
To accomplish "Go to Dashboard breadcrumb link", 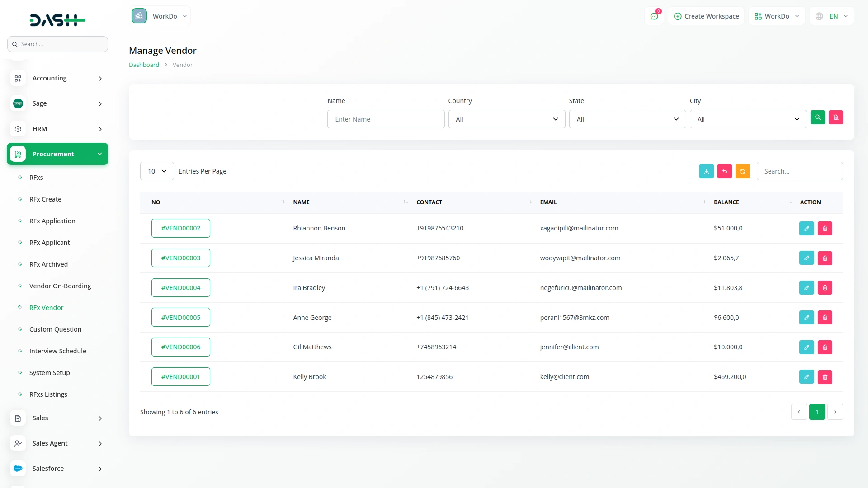I will coord(144,65).
